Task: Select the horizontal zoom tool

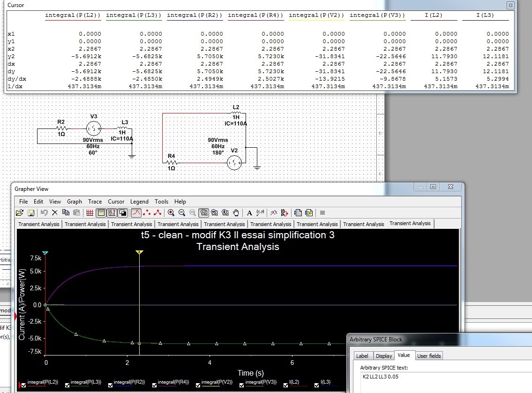Action: (x=214, y=213)
